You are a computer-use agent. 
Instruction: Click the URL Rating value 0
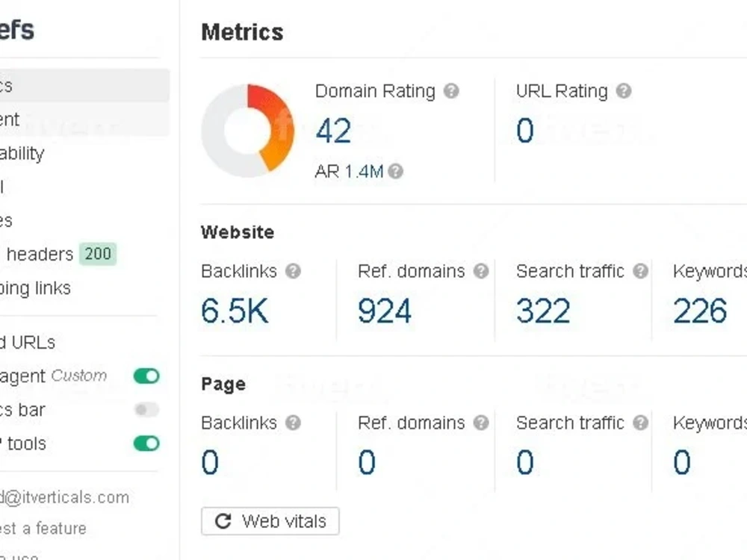tap(525, 130)
